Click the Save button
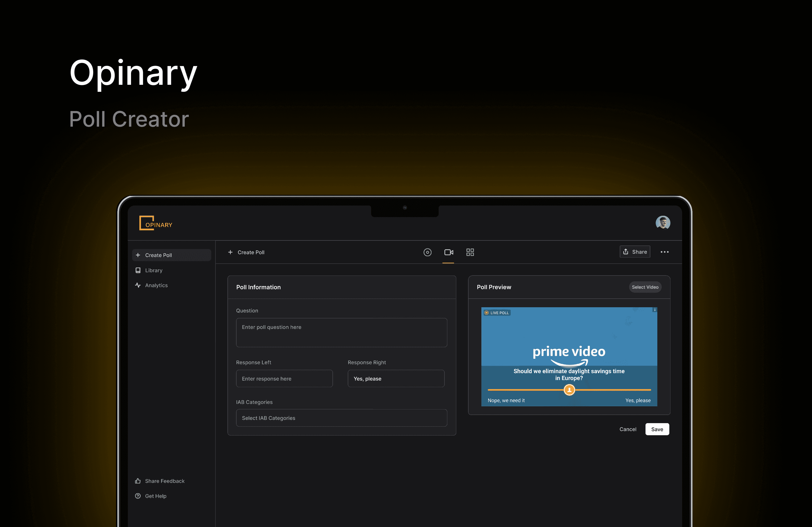 [x=657, y=429]
